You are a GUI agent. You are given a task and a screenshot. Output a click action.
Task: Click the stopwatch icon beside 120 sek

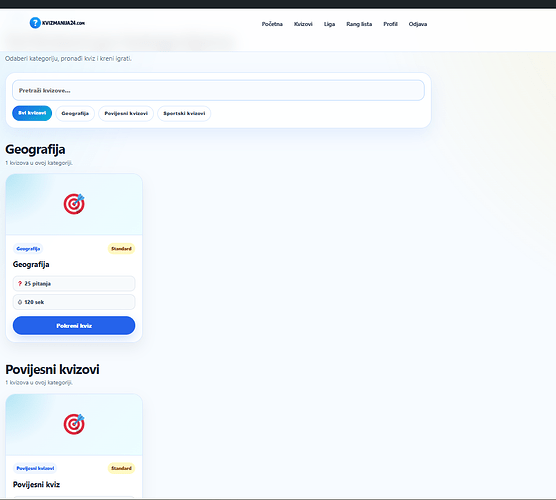tap(20, 302)
